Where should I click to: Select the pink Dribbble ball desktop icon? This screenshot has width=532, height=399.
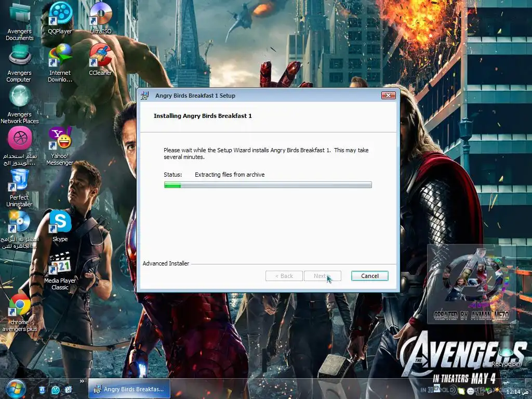tap(20, 138)
